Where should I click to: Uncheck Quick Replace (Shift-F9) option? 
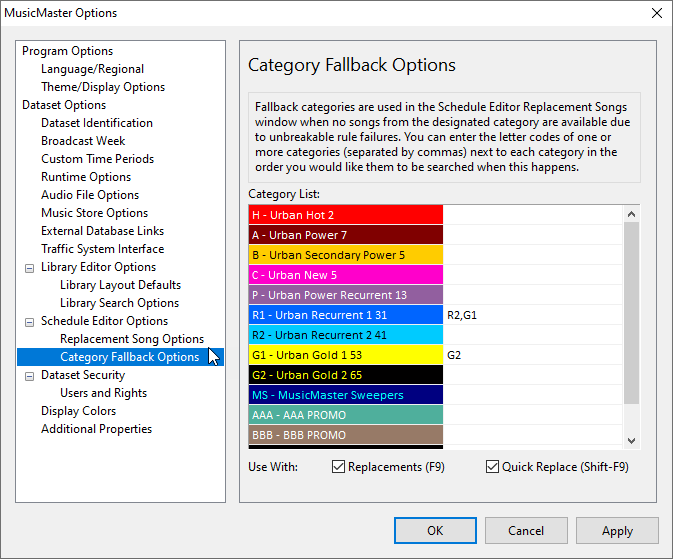click(x=492, y=467)
